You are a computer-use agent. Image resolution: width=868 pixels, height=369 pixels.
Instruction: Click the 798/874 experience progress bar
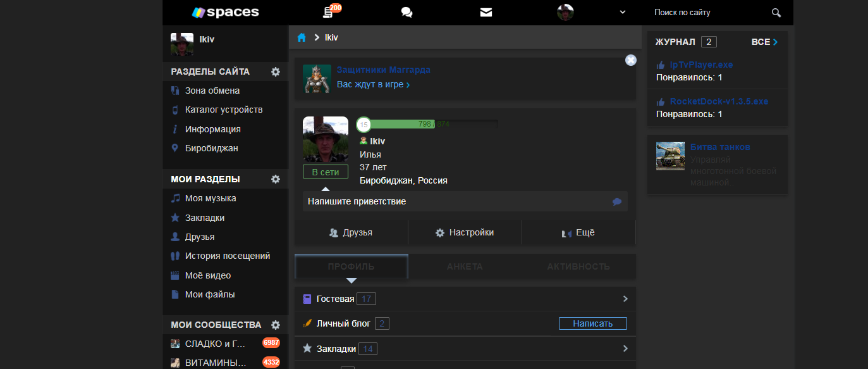coord(434,124)
